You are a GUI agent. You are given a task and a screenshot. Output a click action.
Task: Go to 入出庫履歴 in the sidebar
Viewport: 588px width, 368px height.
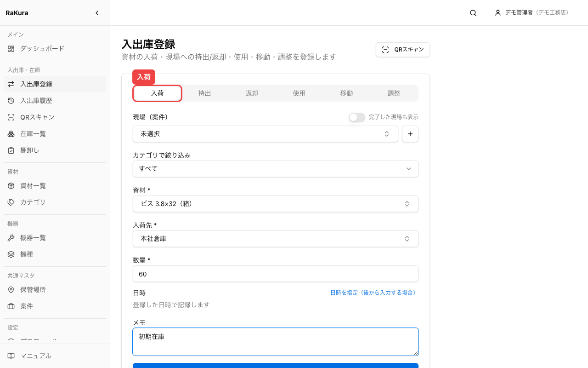pyautogui.click(x=55, y=101)
